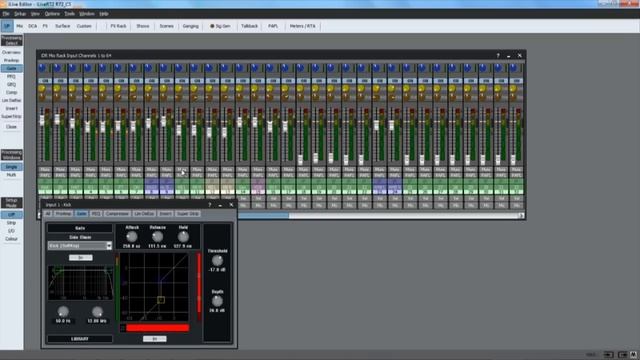
Task: Open help for the Mix Rack window
Action: [x=498, y=56]
